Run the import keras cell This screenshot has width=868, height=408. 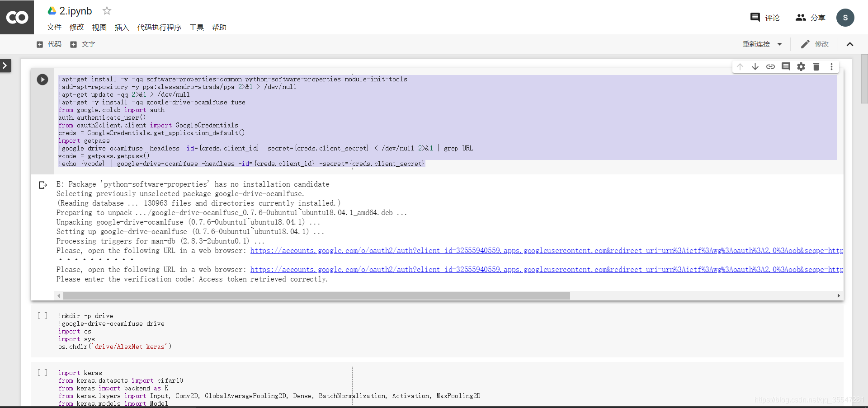click(x=42, y=373)
